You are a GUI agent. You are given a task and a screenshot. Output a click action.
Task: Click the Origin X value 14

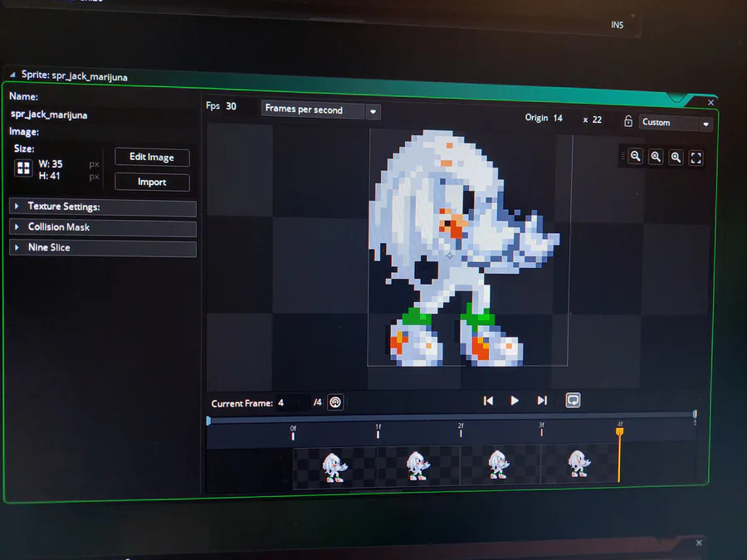[559, 118]
